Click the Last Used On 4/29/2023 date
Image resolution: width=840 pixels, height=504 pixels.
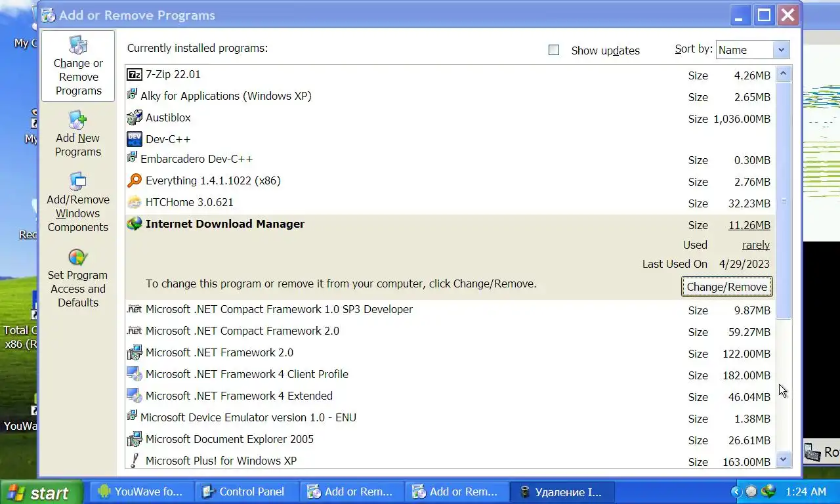[745, 264]
